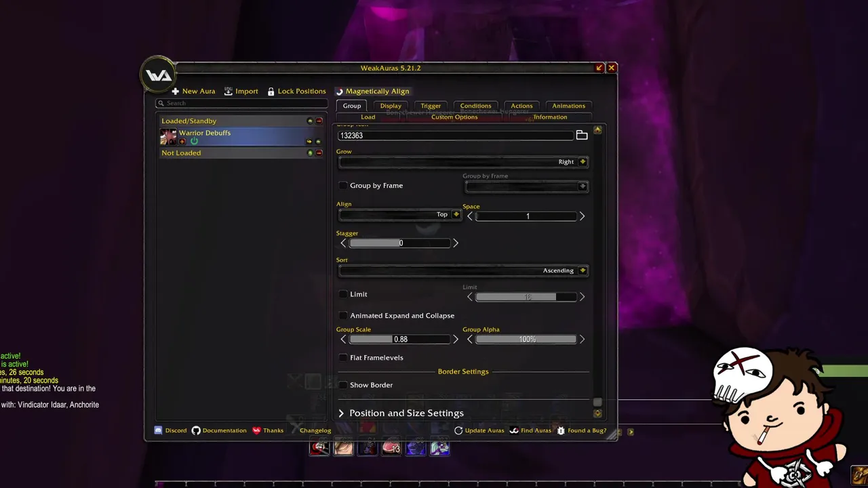Click the teal-white rightmost action bar icon
Viewport: 868px width, 488px height.
click(439, 447)
